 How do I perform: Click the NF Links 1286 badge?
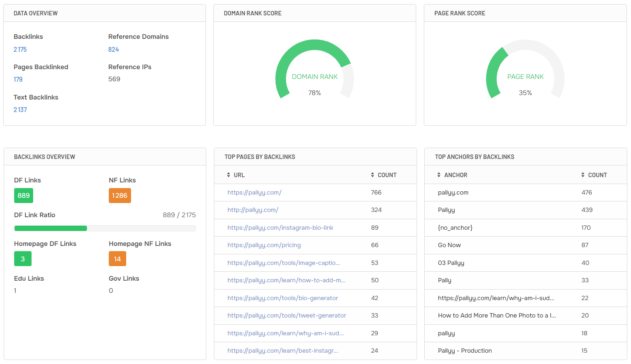click(120, 196)
